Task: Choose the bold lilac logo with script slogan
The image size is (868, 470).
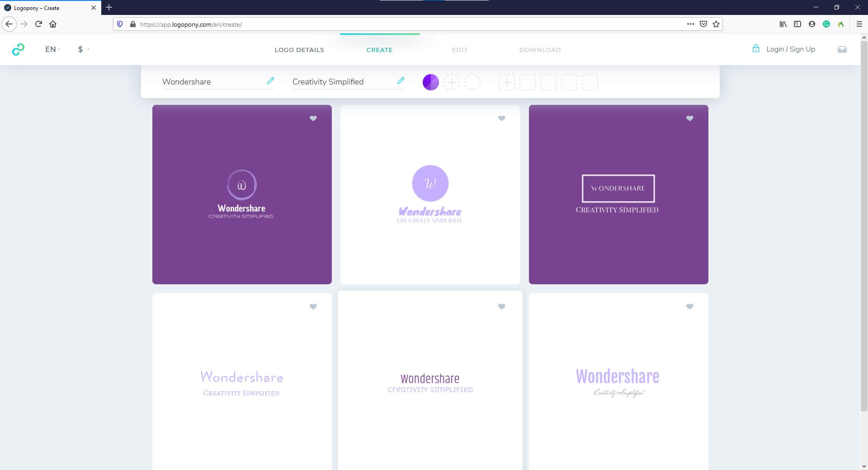Action: click(618, 382)
